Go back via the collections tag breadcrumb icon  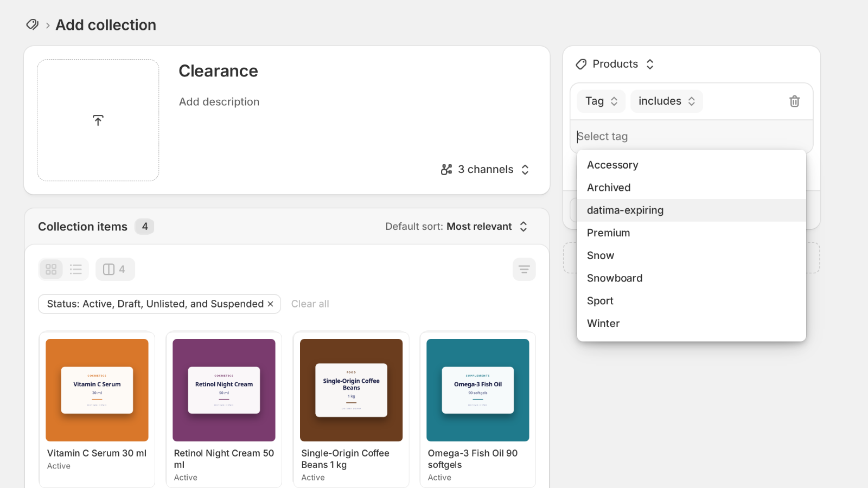tap(33, 25)
